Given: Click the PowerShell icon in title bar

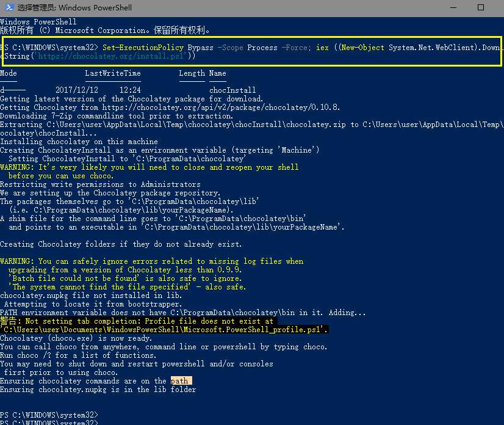Looking at the screenshot, I should click(x=9, y=7).
